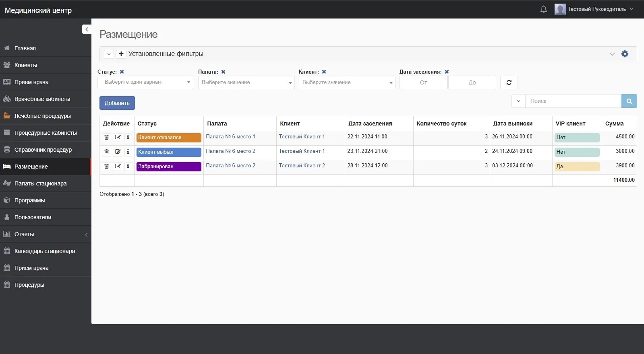Click the purple Забронирован status badge
The height and width of the screenshot is (354, 644).
pyautogui.click(x=168, y=167)
